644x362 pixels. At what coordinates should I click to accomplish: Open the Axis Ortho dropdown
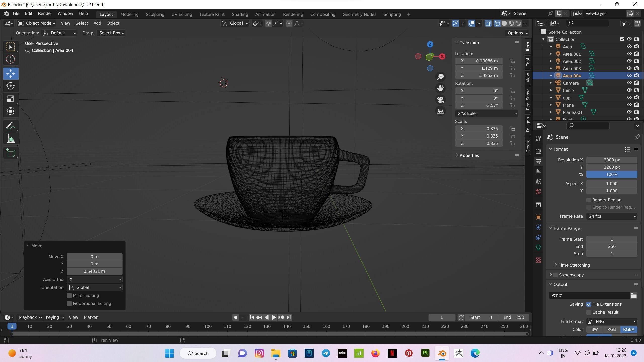[94, 280]
